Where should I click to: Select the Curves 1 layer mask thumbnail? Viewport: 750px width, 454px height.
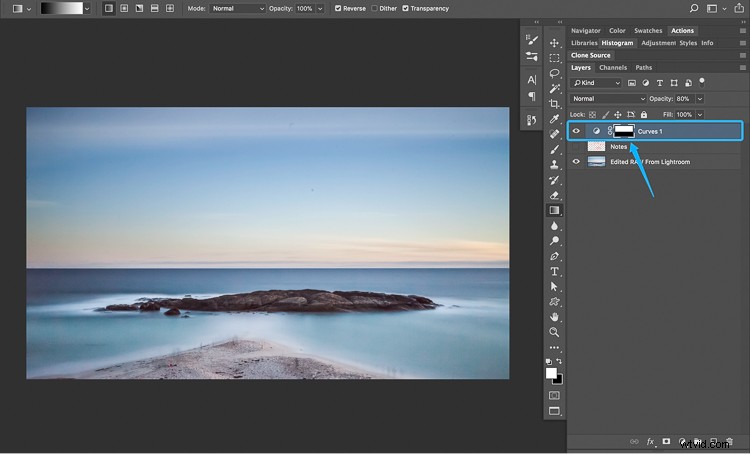click(624, 131)
